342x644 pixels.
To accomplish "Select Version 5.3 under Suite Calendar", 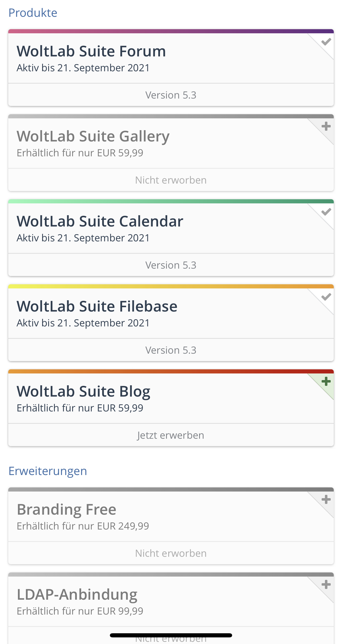I will (171, 265).
